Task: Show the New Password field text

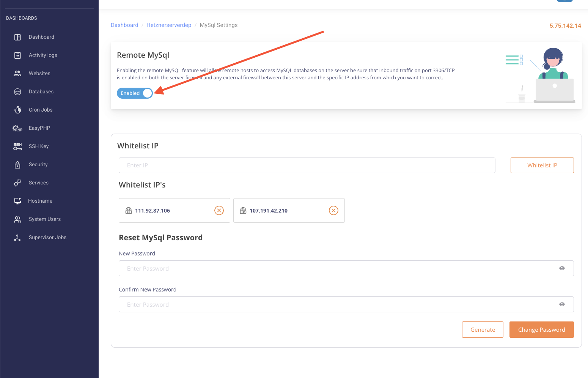Action: (562, 268)
